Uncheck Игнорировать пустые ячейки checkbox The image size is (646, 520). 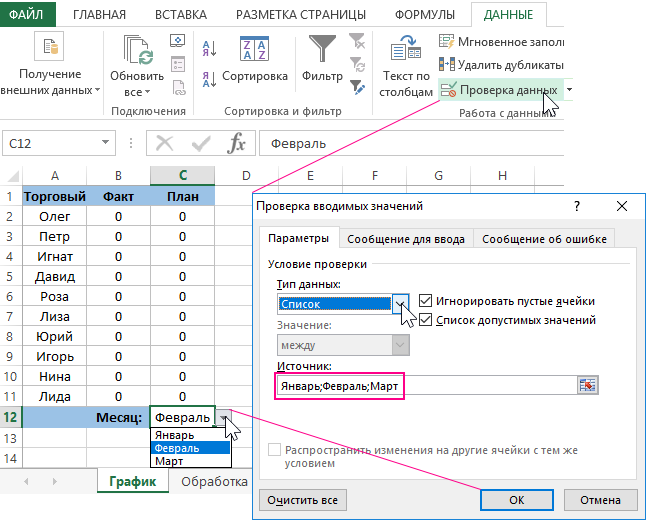427,300
